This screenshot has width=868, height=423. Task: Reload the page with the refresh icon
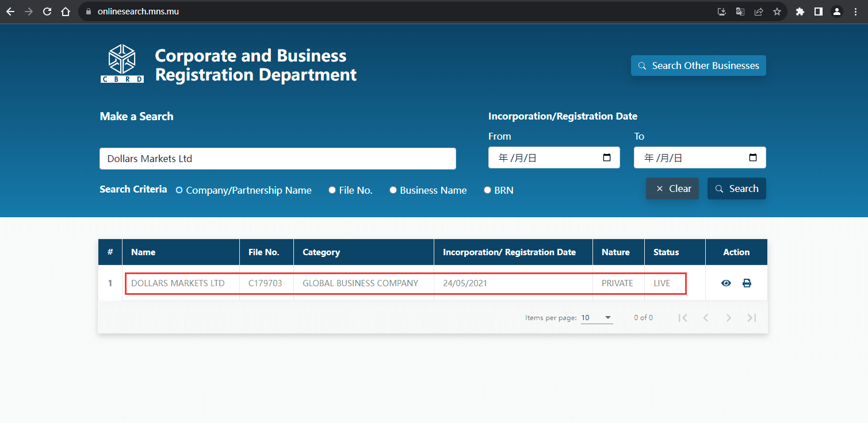pyautogui.click(x=47, y=11)
